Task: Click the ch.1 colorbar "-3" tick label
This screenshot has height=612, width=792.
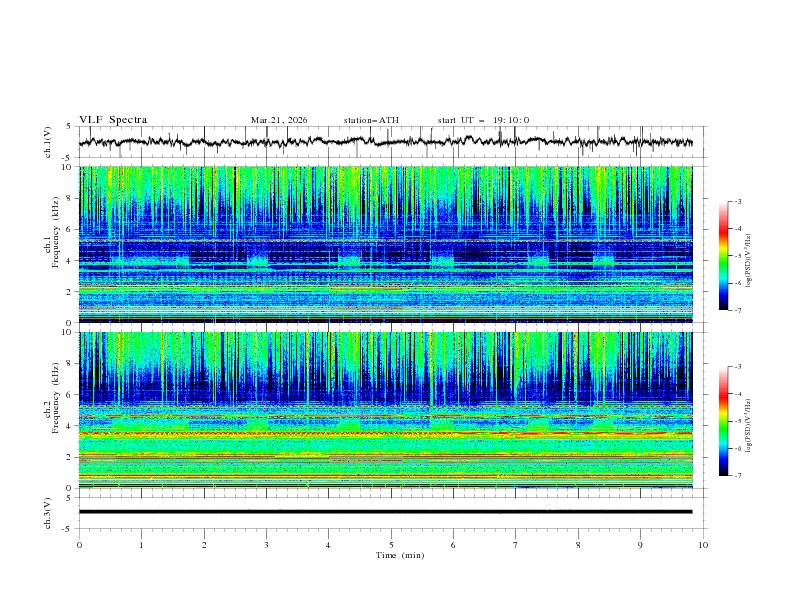Action: click(x=737, y=202)
